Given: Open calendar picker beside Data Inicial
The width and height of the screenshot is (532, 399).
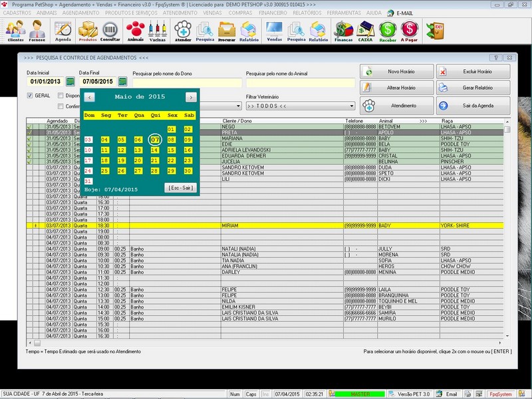Looking at the screenshot, I should click(x=70, y=82).
